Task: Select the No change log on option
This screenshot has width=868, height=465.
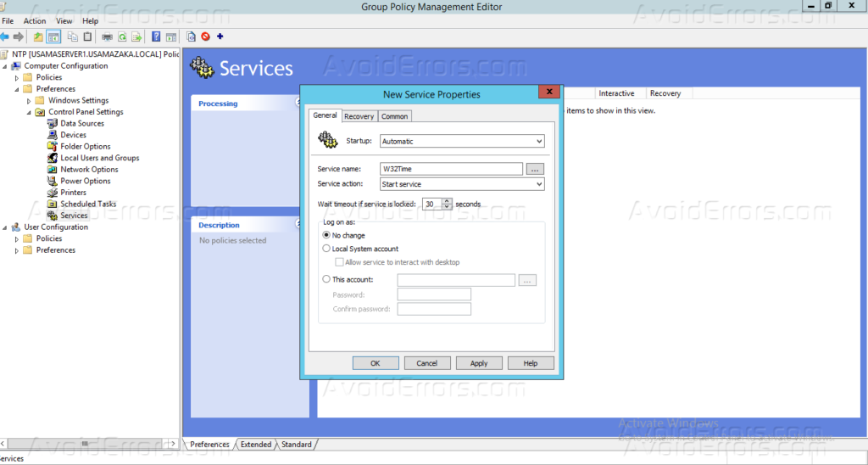Action: point(327,235)
